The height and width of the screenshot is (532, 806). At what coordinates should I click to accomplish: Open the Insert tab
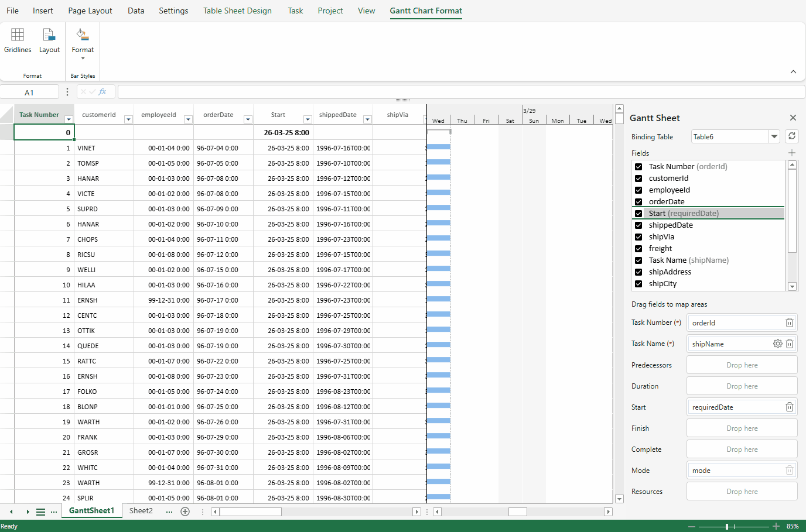point(43,11)
